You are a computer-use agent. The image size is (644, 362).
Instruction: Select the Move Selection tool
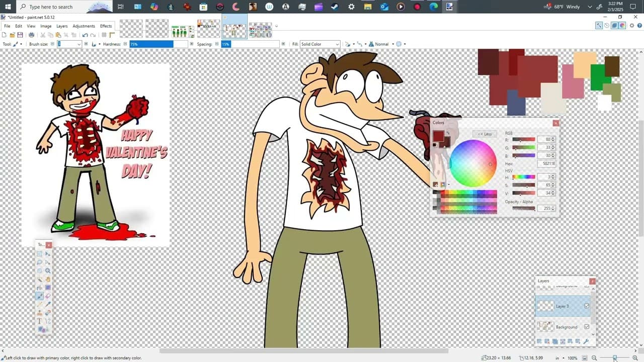tap(48, 262)
